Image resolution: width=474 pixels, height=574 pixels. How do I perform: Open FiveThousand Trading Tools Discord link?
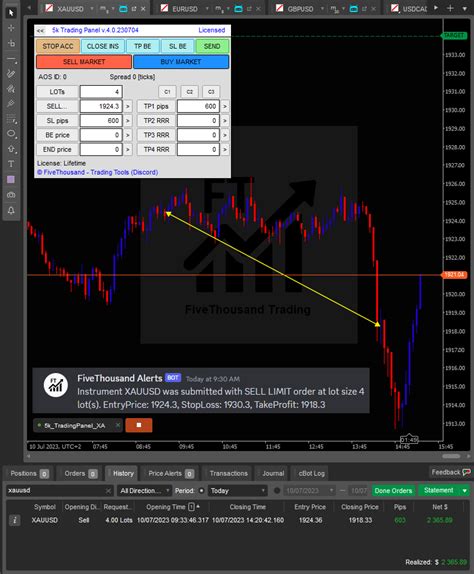pyautogui.click(x=97, y=172)
